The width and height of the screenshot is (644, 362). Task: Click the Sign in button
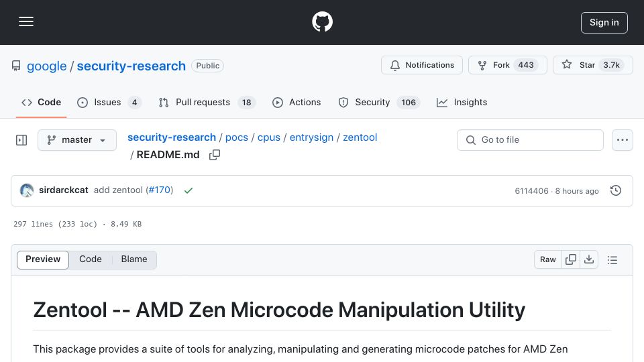tap(604, 23)
